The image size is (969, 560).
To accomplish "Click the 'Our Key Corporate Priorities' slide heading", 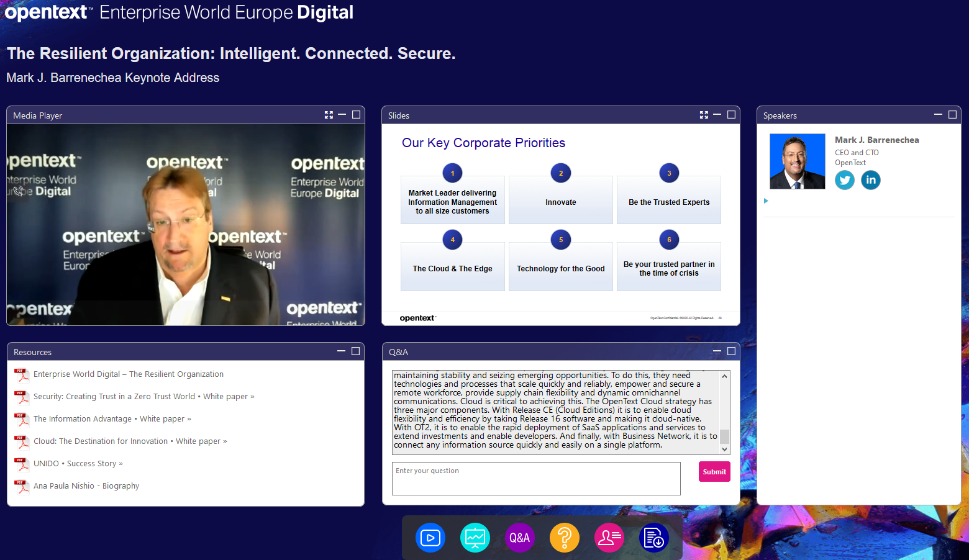I will [483, 143].
